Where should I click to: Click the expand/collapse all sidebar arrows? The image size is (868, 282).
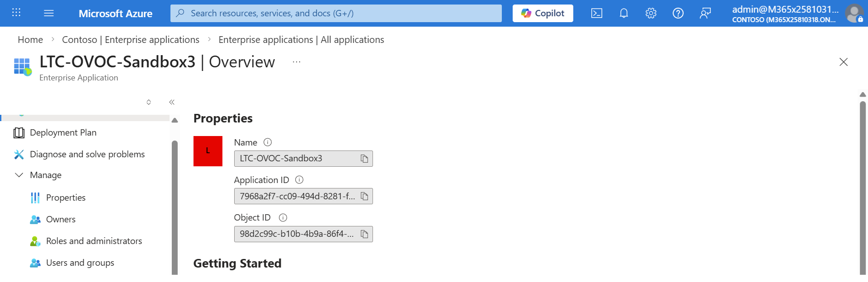point(149,102)
